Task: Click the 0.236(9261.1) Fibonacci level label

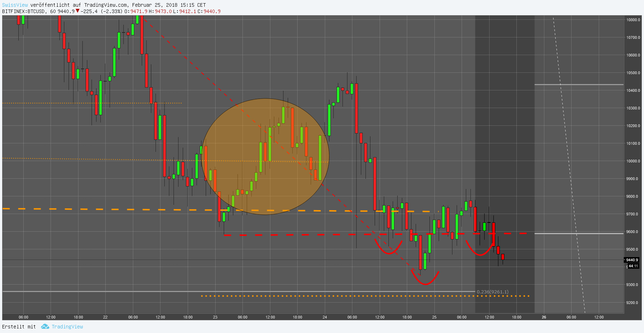Action: [492, 292]
